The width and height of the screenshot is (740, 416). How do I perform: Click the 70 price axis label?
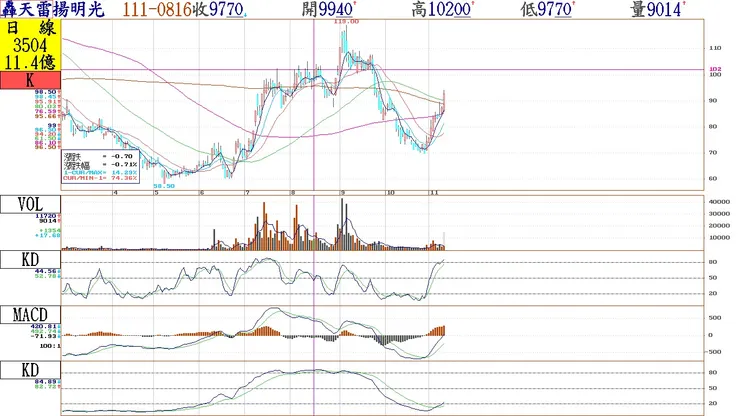click(x=712, y=153)
